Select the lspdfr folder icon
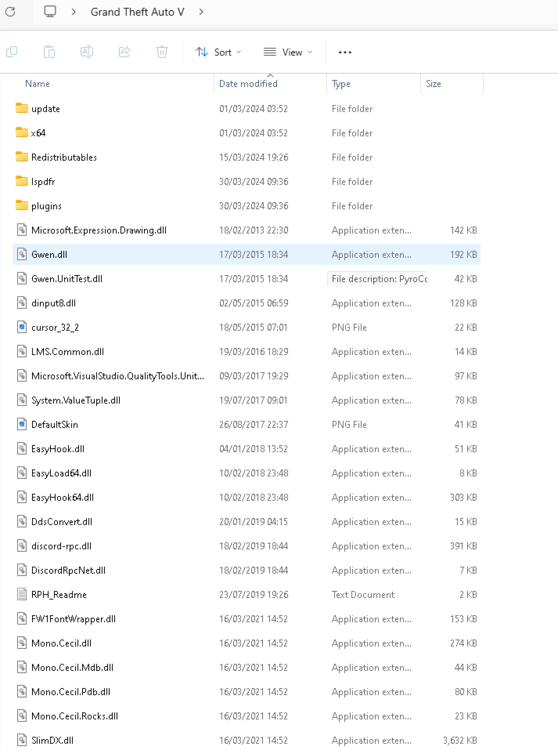Screen dimensions: 558x750 [22, 181]
